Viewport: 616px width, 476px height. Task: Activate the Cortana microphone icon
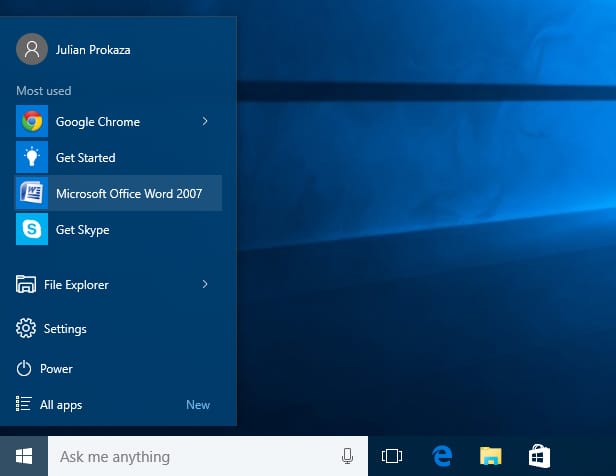[347, 456]
